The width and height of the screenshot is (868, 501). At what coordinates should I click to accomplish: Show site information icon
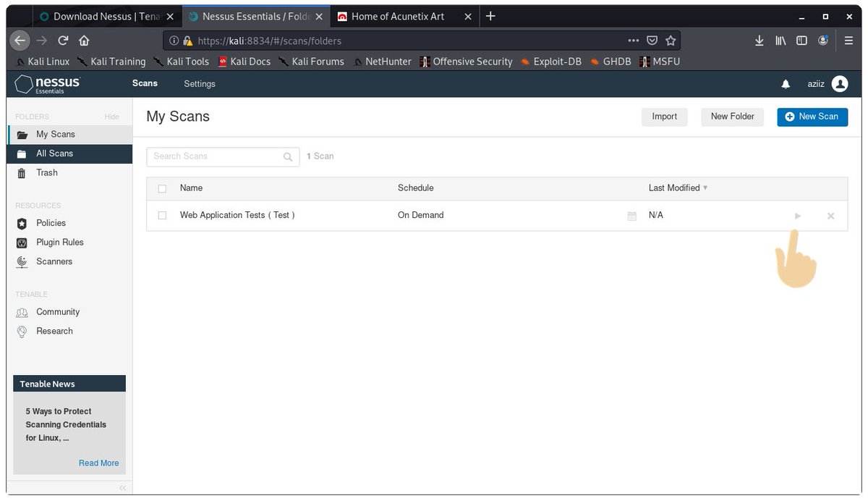(174, 41)
